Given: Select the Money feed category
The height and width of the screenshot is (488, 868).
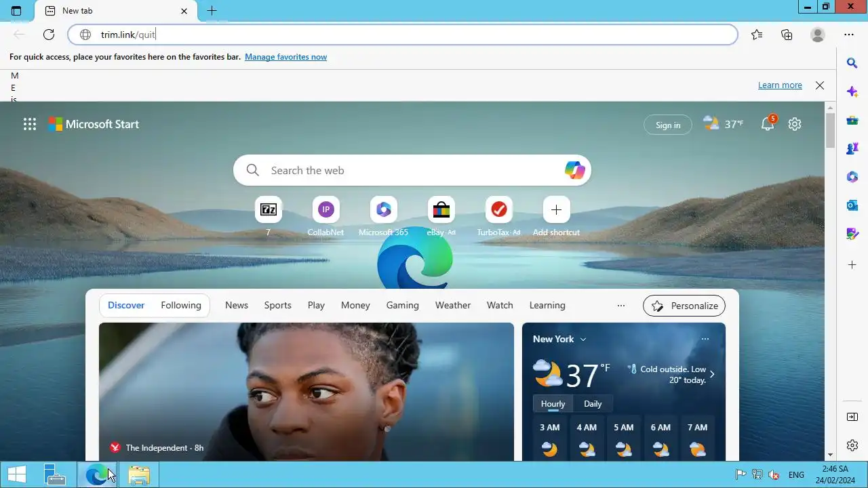Looking at the screenshot, I should [355, 305].
